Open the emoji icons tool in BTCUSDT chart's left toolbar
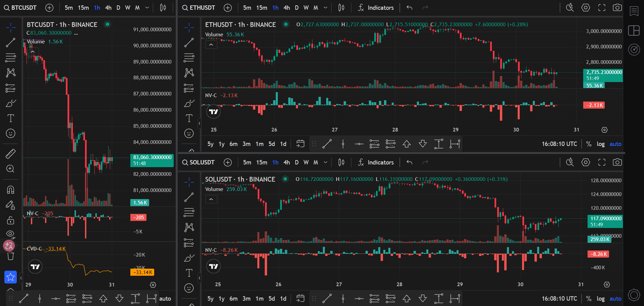This screenshot has width=644, height=306. point(11,133)
